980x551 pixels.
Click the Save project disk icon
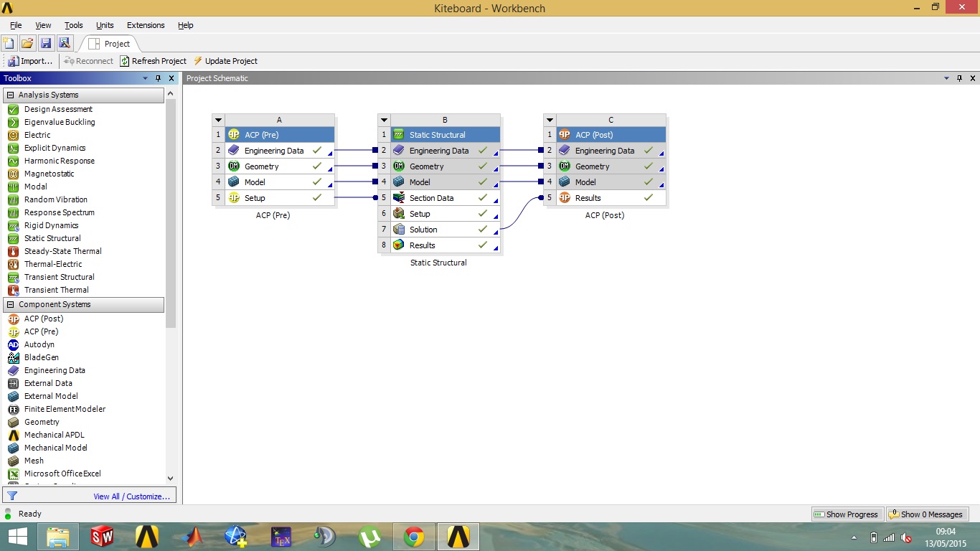tap(46, 43)
